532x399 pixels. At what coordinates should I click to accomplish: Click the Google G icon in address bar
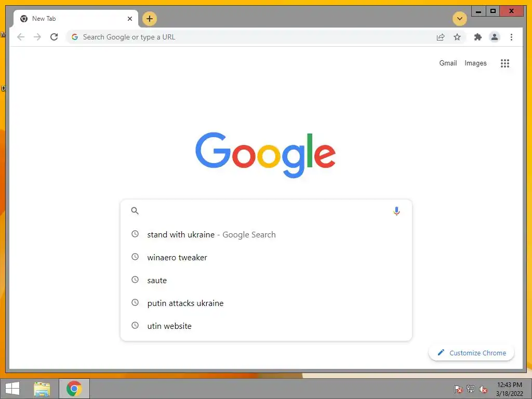coord(75,37)
